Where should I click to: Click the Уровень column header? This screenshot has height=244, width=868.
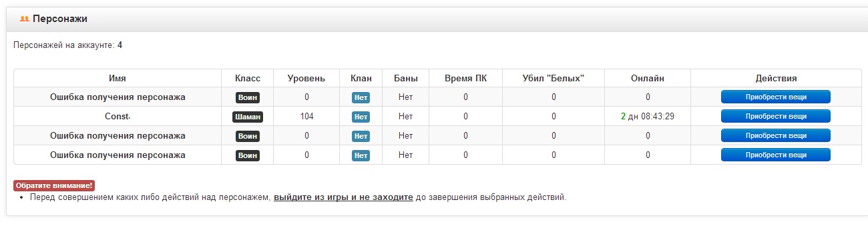pyautogui.click(x=306, y=78)
